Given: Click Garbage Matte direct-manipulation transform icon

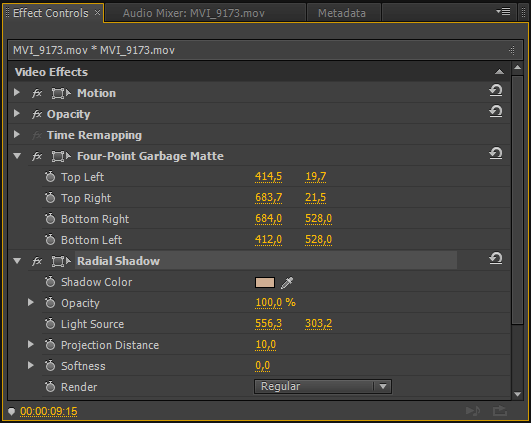Looking at the screenshot, I should click(61, 156).
